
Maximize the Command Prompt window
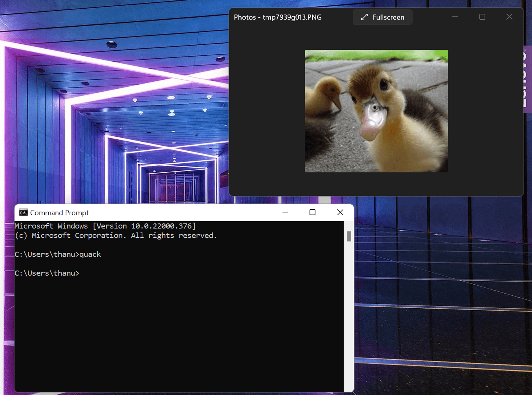312,212
